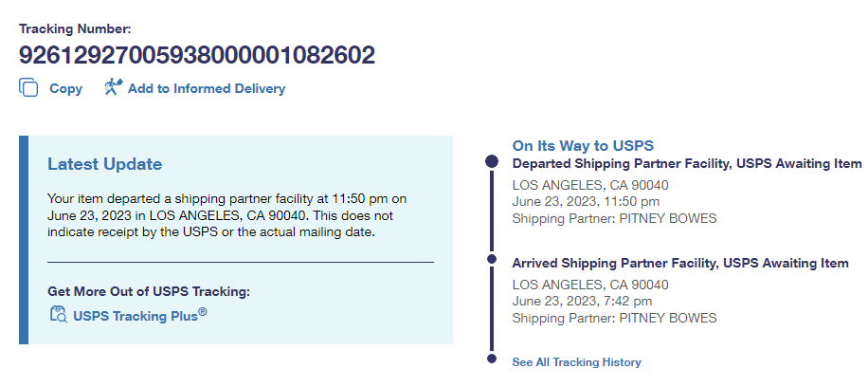The height and width of the screenshot is (387, 868).
Task: Click the Get More Out of USPS Tracking label
Action: pyautogui.click(x=148, y=292)
